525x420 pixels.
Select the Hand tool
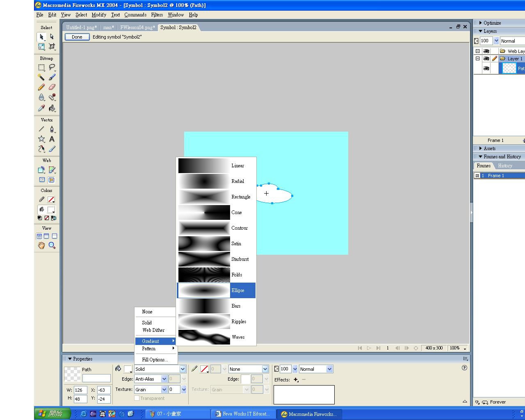click(x=41, y=245)
